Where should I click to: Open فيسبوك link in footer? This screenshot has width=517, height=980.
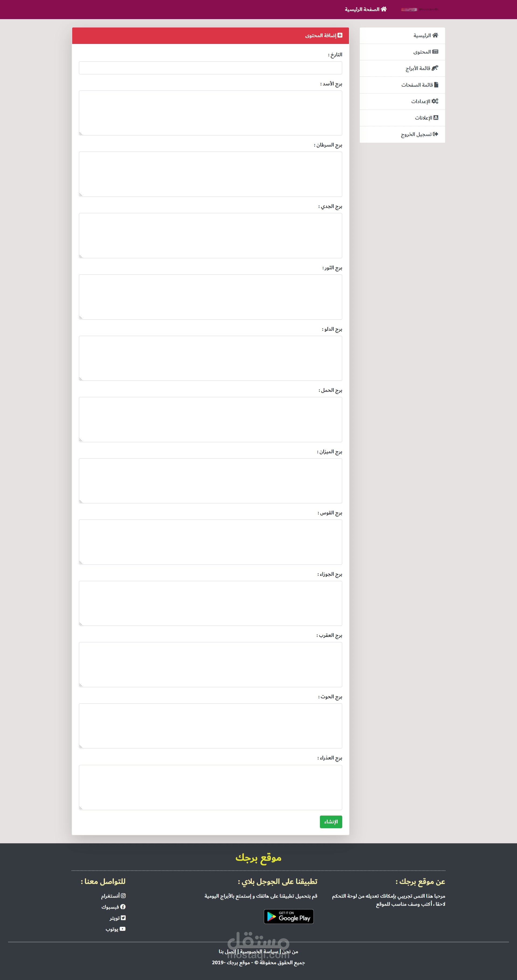click(x=113, y=907)
